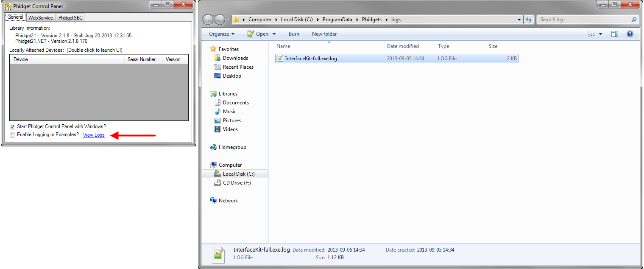Navigate to Computer in the breadcrumb path
This screenshot has height=269, width=644.
coord(260,20)
